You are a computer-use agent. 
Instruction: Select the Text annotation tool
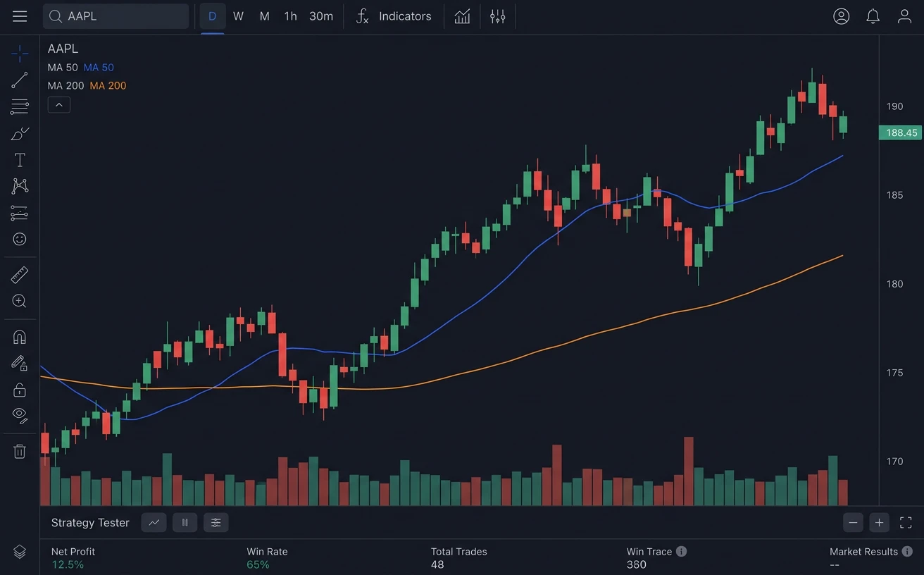click(20, 160)
